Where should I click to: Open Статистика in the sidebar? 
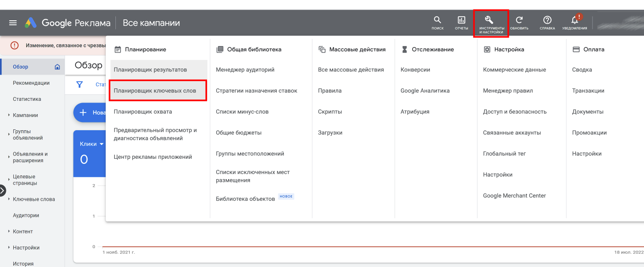[27, 99]
